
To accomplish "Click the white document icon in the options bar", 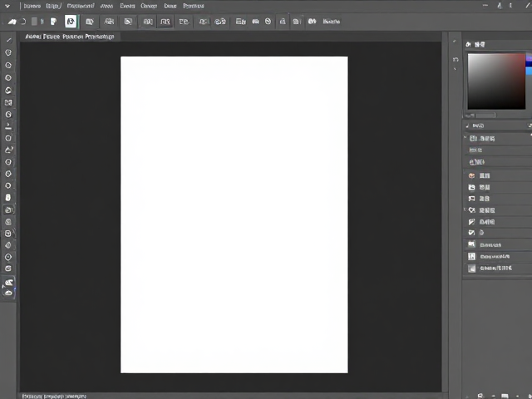I will pos(53,22).
